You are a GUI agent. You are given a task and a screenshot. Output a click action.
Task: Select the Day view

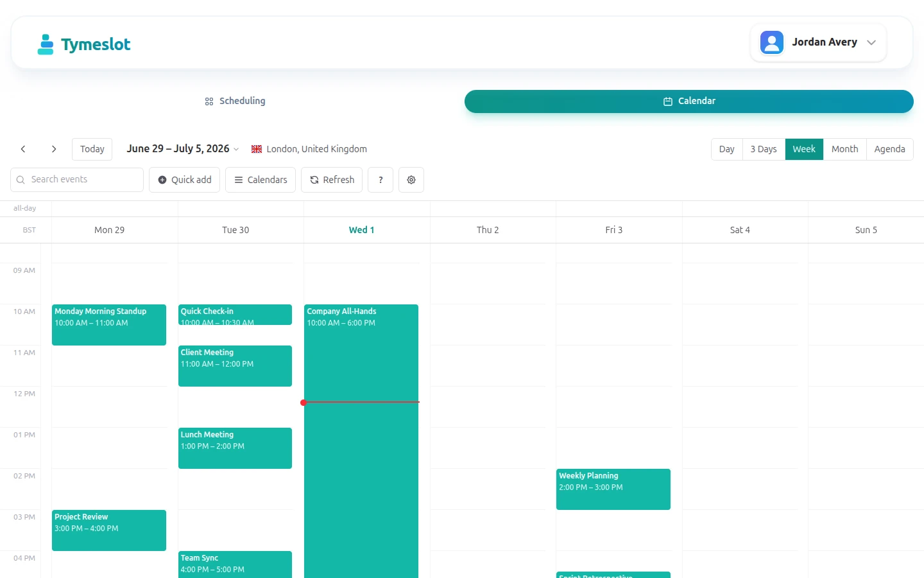tap(726, 149)
